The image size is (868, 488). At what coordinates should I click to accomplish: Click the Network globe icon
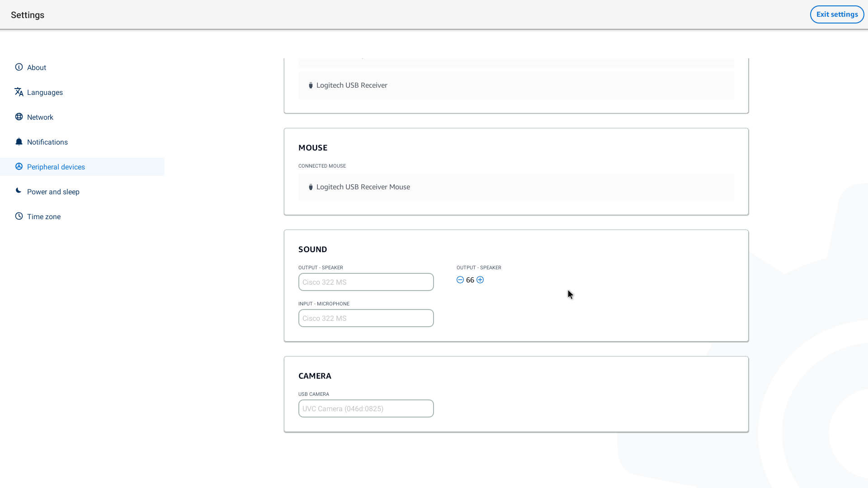19,117
